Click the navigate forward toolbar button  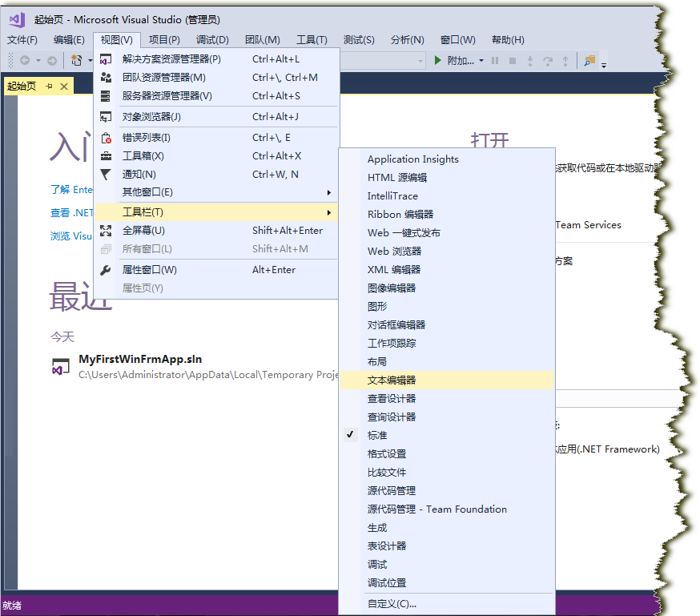[52, 60]
